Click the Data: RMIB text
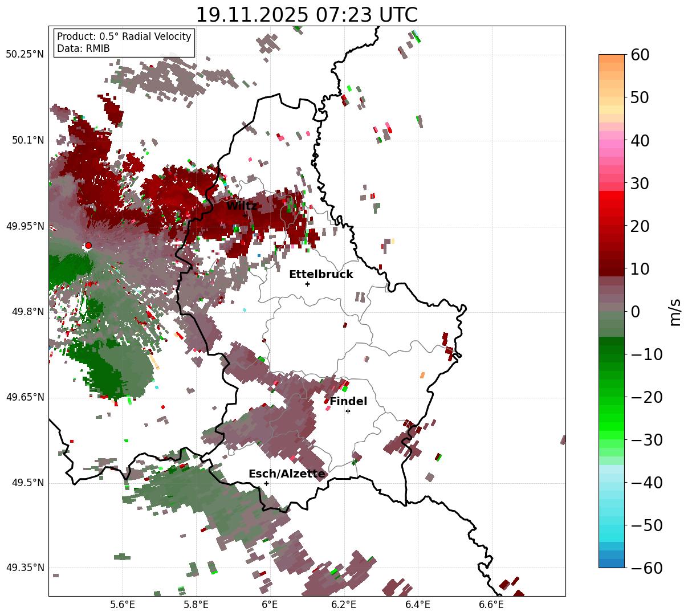 pyautogui.click(x=83, y=48)
